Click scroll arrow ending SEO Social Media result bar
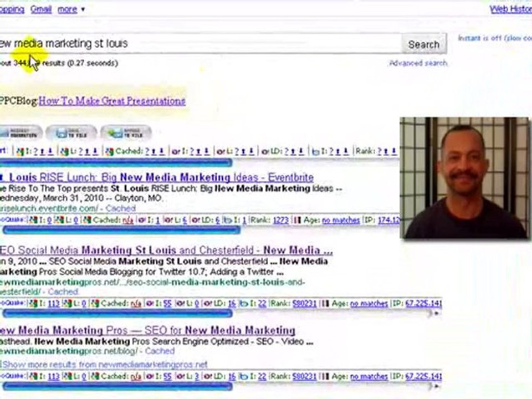Image resolution: width=532 pixels, height=399 pixels. (x=437, y=313)
